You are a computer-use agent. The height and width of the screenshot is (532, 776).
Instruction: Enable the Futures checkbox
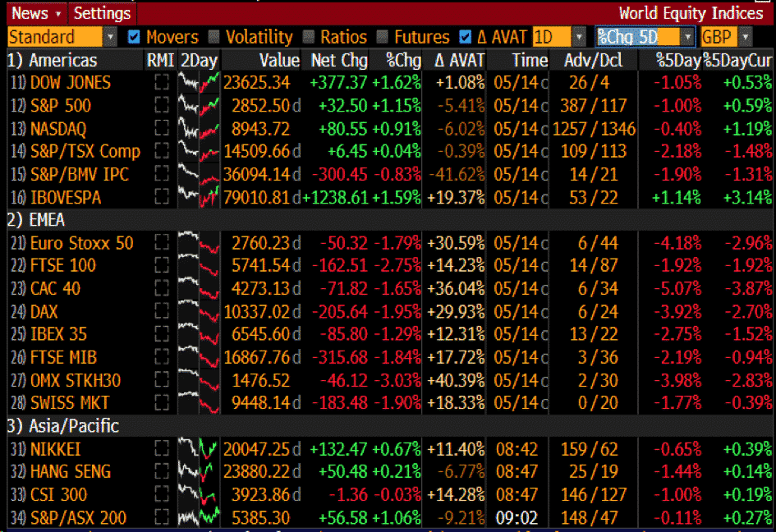coord(382,37)
